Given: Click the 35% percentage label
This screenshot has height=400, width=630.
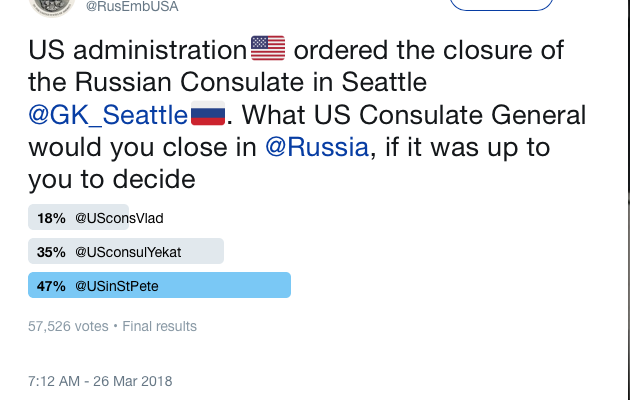Looking at the screenshot, I should pyautogui.click(x=51, y=252).
